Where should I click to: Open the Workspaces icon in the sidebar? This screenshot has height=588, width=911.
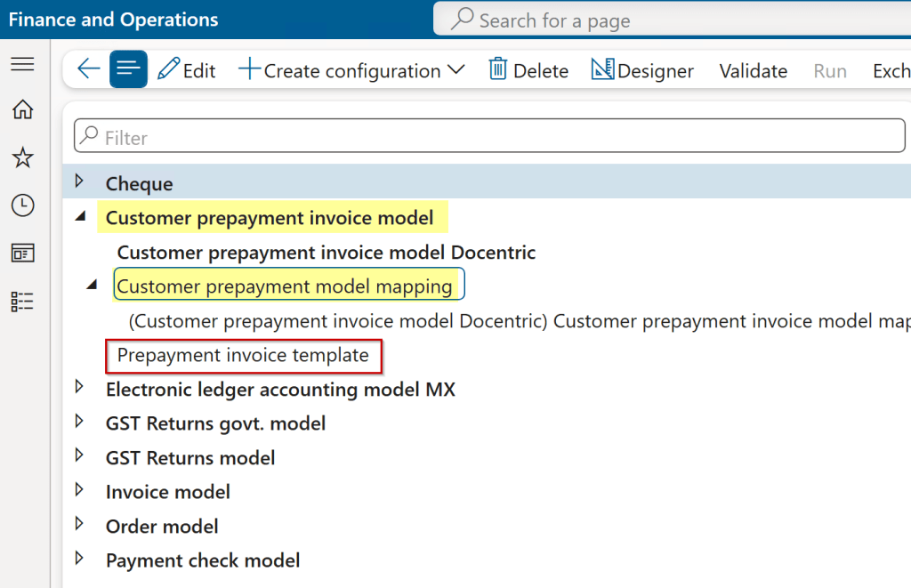click(x=23, y=253)
